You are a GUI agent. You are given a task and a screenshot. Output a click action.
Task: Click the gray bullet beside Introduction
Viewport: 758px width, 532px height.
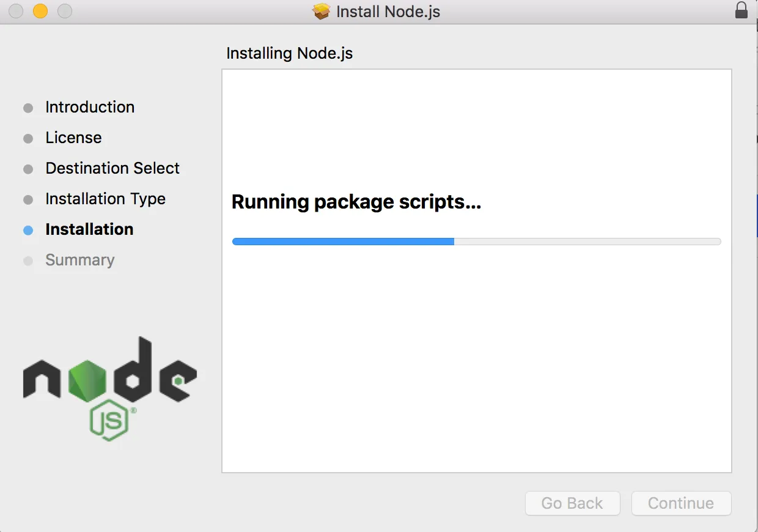click(28, 108)
